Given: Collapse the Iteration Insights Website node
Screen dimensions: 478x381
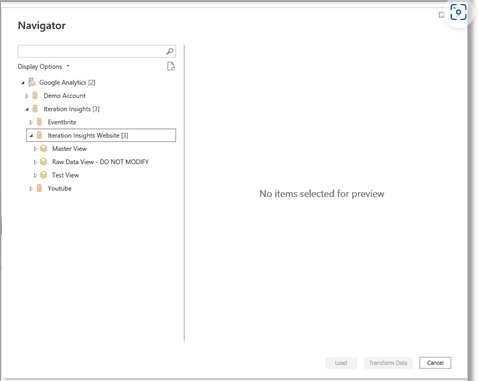Looking at the screenshot, I should click(31, 135).
